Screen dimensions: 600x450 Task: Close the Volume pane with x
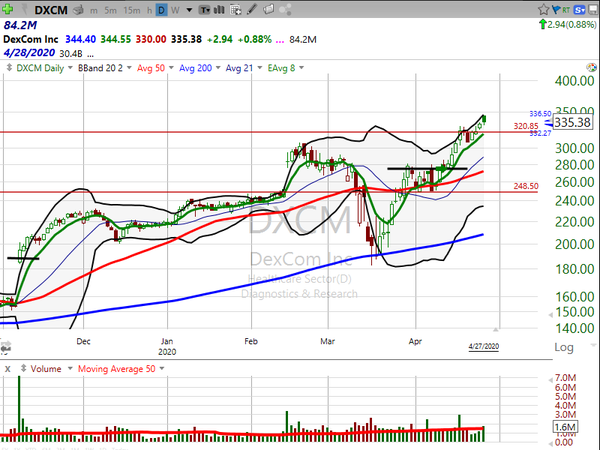click(x=8, y=369)
